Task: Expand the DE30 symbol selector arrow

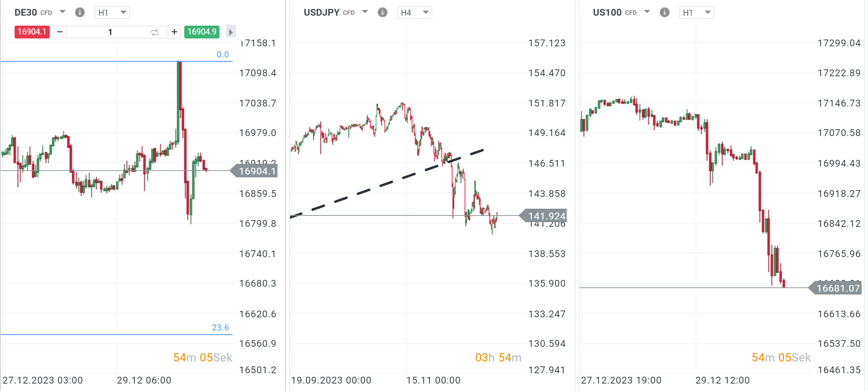Action: 63,12
